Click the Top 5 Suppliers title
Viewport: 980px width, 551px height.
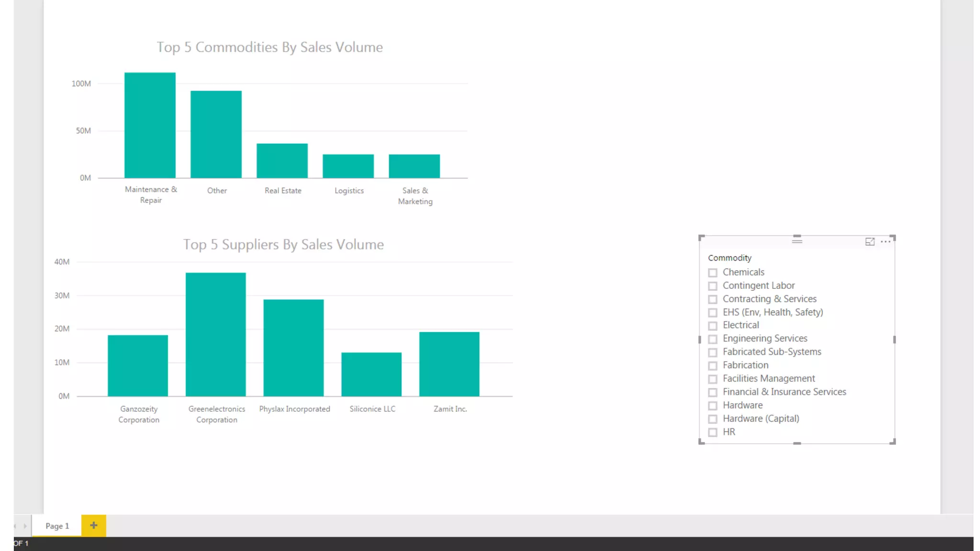coord(283,244)
